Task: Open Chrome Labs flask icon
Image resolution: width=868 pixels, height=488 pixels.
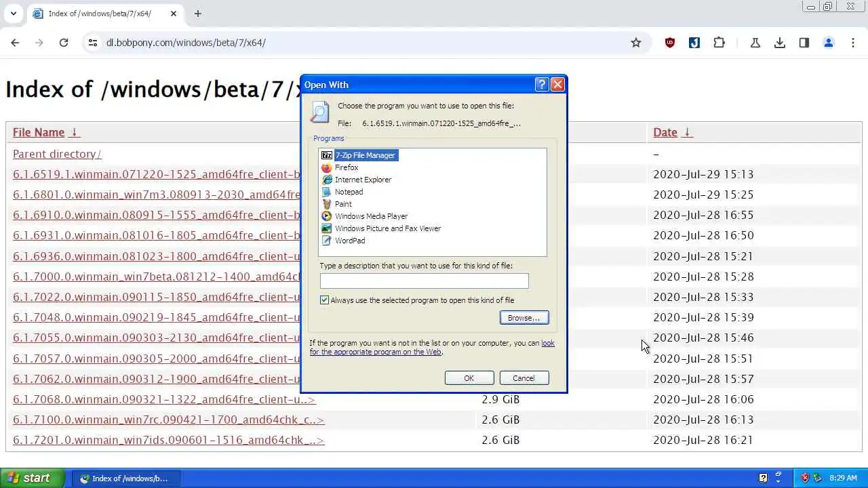Action: click(755, 43)
